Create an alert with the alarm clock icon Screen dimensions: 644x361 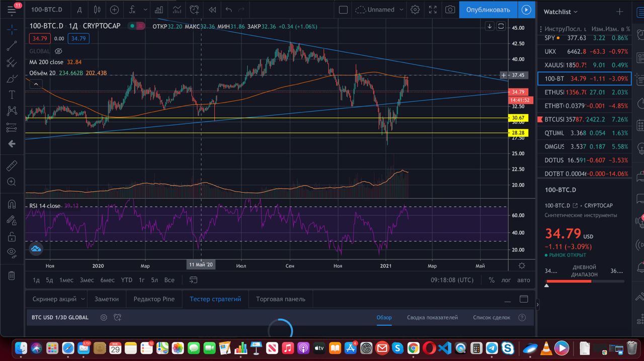(x=194, y=10)
